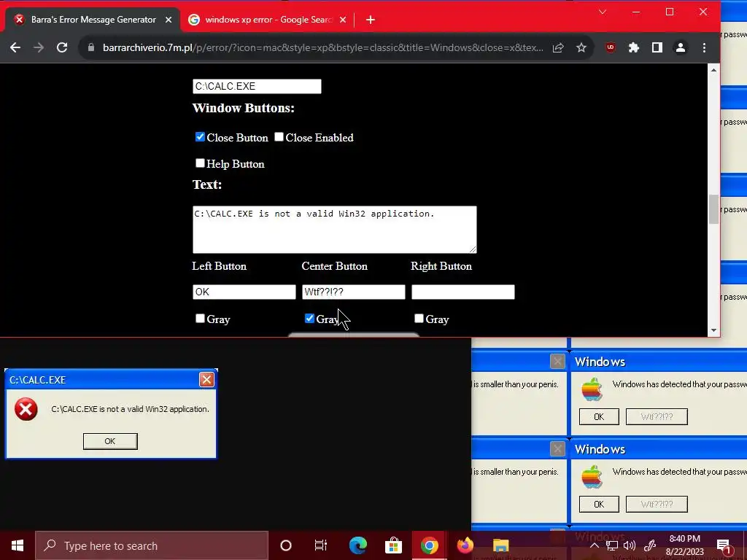Click the page scrollbar down arrow

[713, 330]
